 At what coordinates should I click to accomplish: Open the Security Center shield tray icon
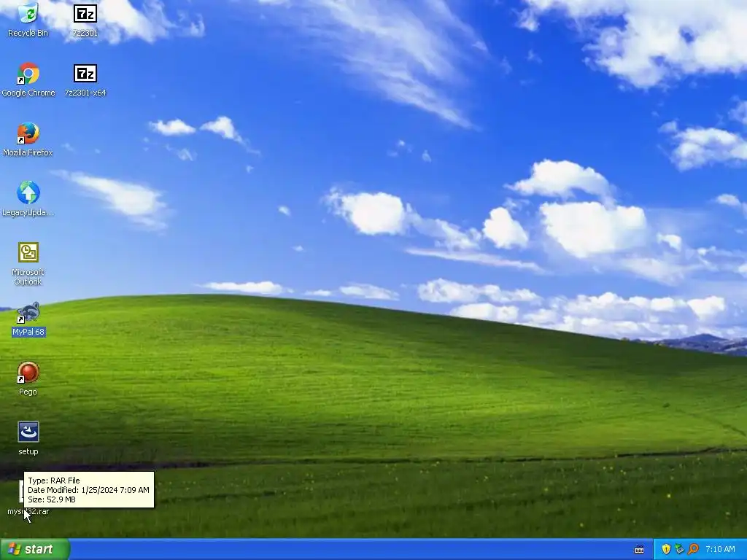[666, 549]
